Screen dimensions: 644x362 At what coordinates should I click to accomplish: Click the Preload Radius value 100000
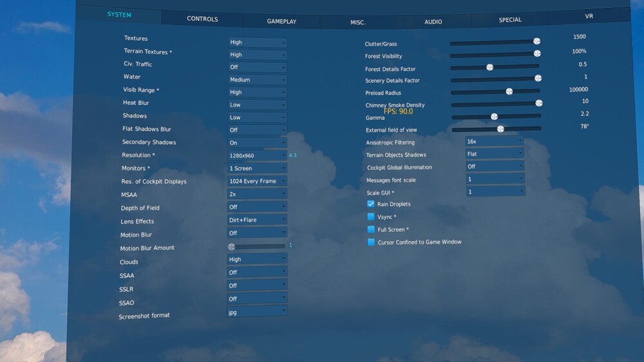[x=579, y=89]
